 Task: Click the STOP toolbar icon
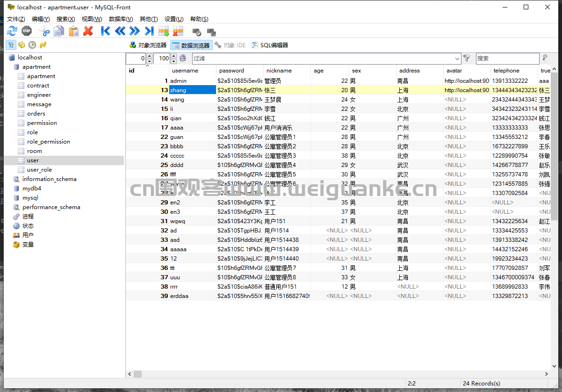[27, 31]
